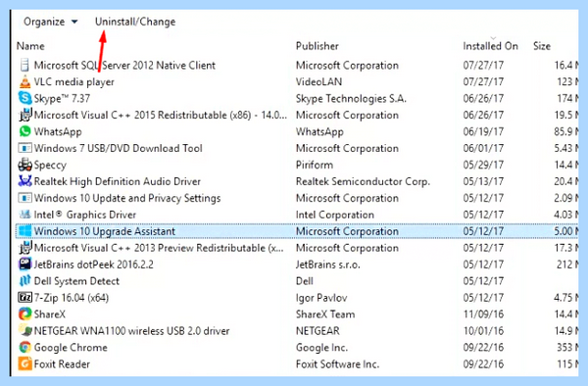Viewport: 588px width, 386px height.
Task: Select Windows 7 USB/DVD Download Tool
Action: [119, 148]
